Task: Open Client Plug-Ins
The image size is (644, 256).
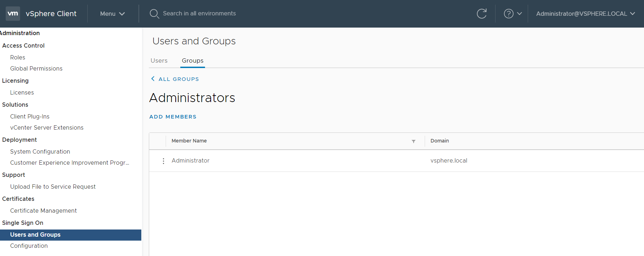Action: 30,116
